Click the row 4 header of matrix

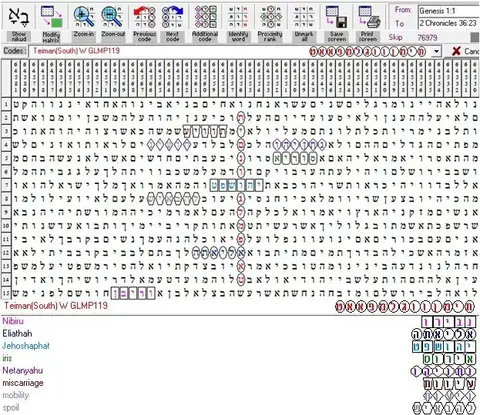(x=6, y=145)
